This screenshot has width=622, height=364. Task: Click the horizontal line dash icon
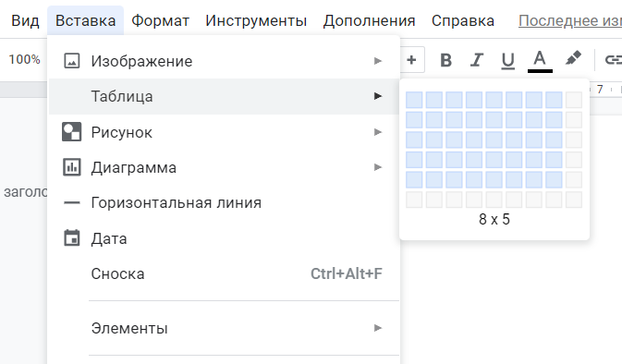click(x=72, y=203)
